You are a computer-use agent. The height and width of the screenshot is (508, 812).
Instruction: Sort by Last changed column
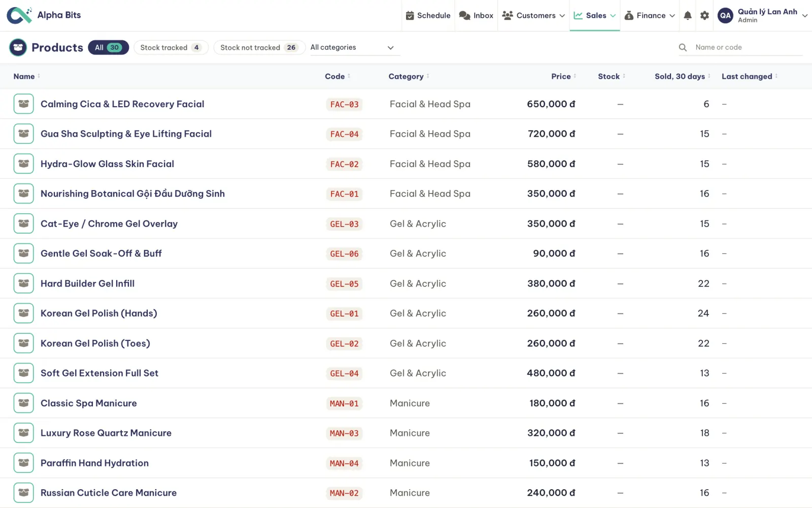tap(750, 76)
